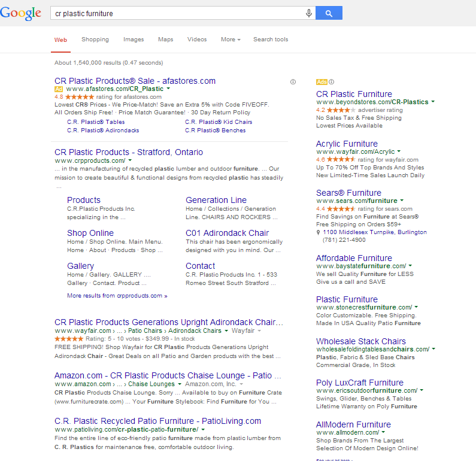Expand arrow next to patioliving.com URL
The image size is (476, 461).
(203, 429)
